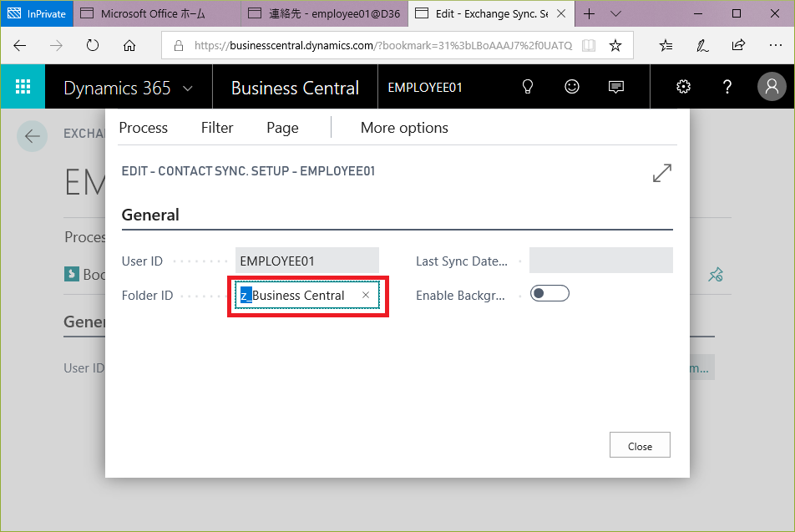Click the browser forward arrow
The height and width of the screenshot is (532, 795).
point(56,46)
